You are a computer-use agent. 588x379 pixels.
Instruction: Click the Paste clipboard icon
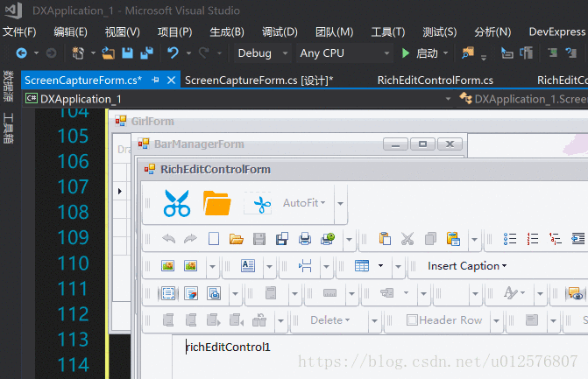click(385, 239)
